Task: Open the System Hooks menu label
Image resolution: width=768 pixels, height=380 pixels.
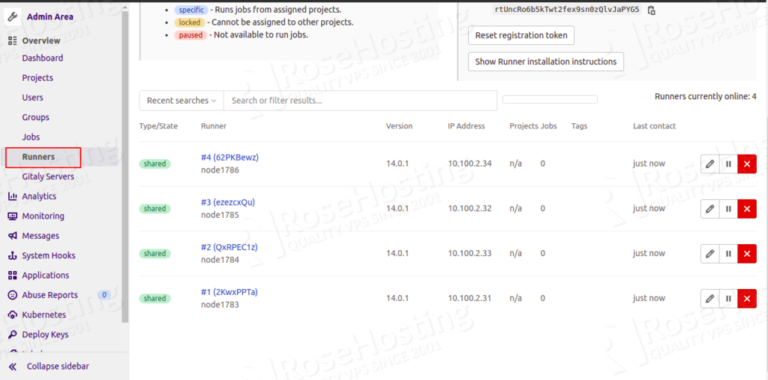Action: click(x=48, y=256)
